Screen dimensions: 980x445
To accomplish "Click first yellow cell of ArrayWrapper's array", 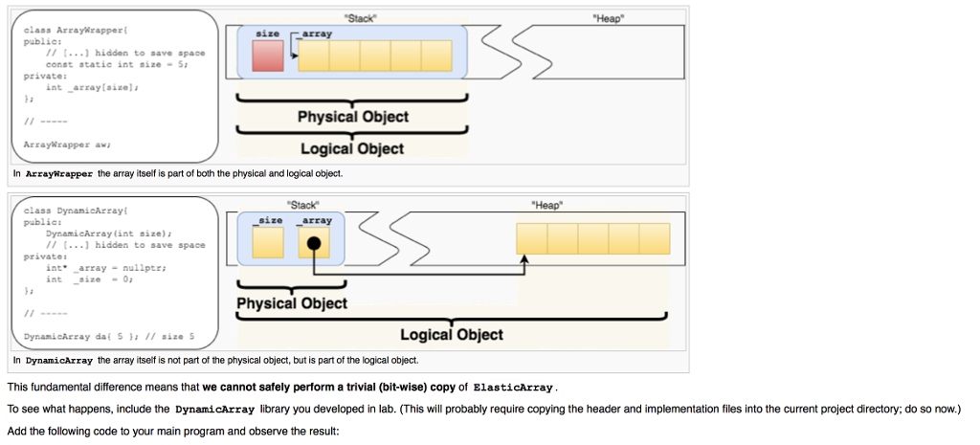I will click(x=314, y=56).
